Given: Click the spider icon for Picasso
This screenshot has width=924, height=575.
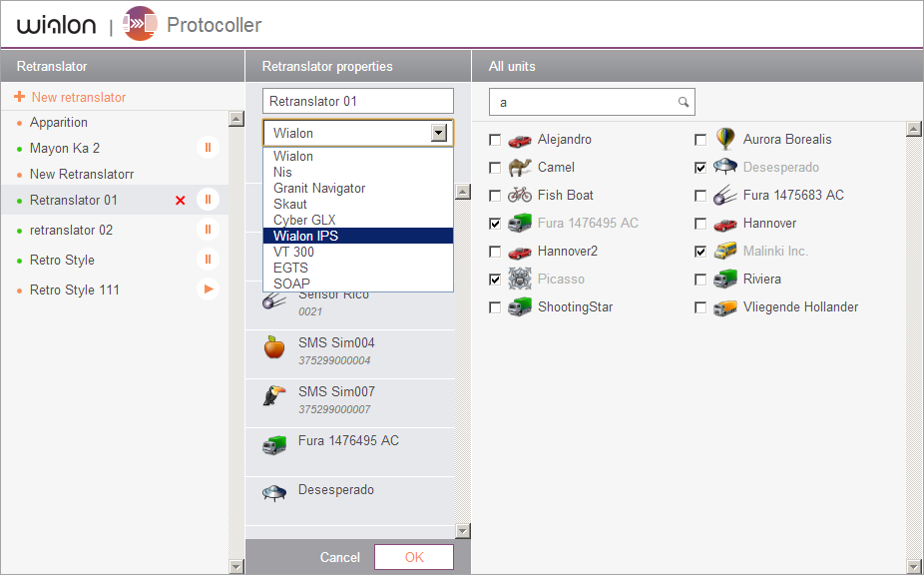Looking at the screenshot, I should [519, 279].
